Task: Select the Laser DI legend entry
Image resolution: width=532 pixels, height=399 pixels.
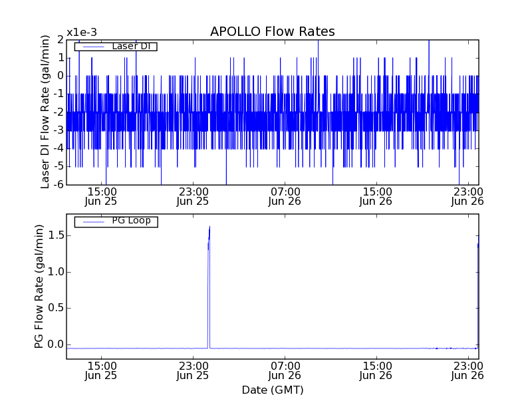Action: tap(116, 46)
